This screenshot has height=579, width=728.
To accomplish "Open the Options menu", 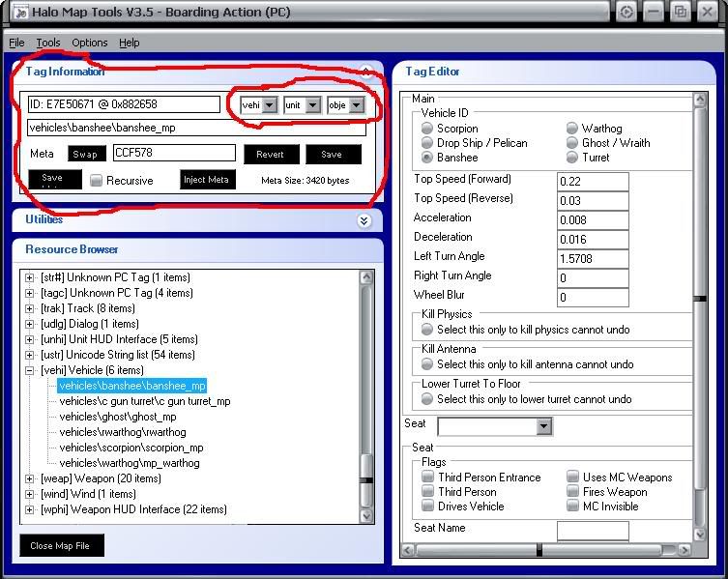I will (90, 43).
